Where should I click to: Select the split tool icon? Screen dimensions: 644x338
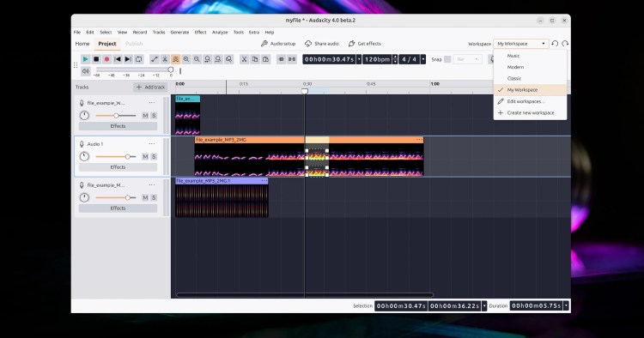[x=165, y=59]
